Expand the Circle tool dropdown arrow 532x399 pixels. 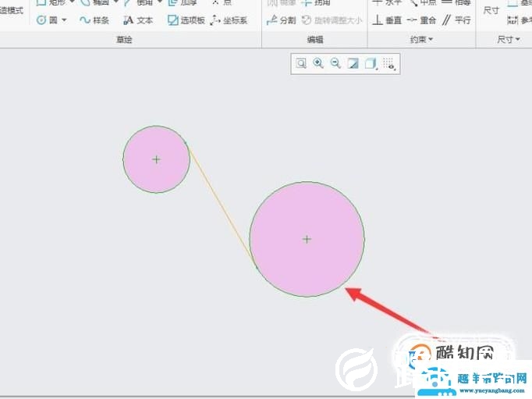[64, 20]
